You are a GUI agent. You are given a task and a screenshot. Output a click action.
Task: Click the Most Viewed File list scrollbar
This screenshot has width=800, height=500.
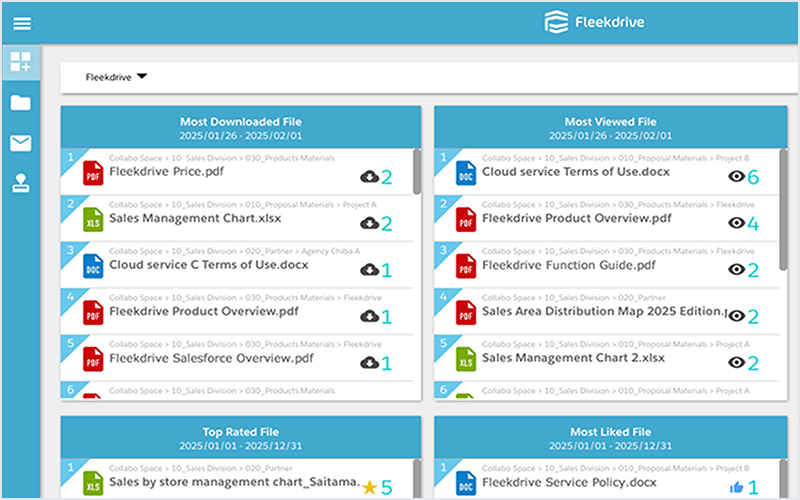pos(783,209)
